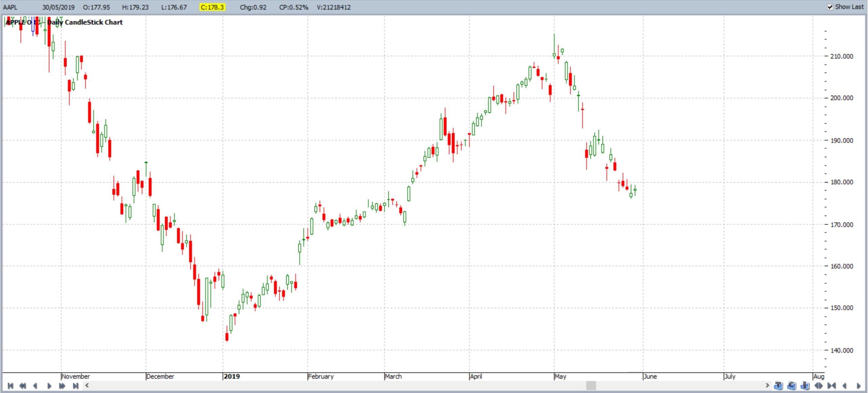This screenshot has height=393, width=868.
Task: Click the 150.000 price axis label
Action: (x=842, y=308)
